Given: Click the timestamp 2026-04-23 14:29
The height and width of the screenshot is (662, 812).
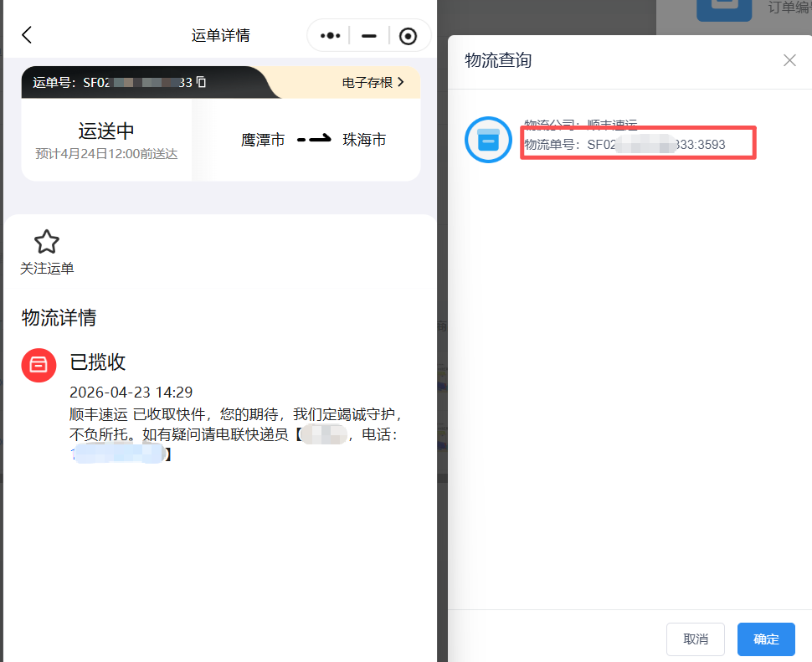Looking at the screenshot, I should (131, 393).
